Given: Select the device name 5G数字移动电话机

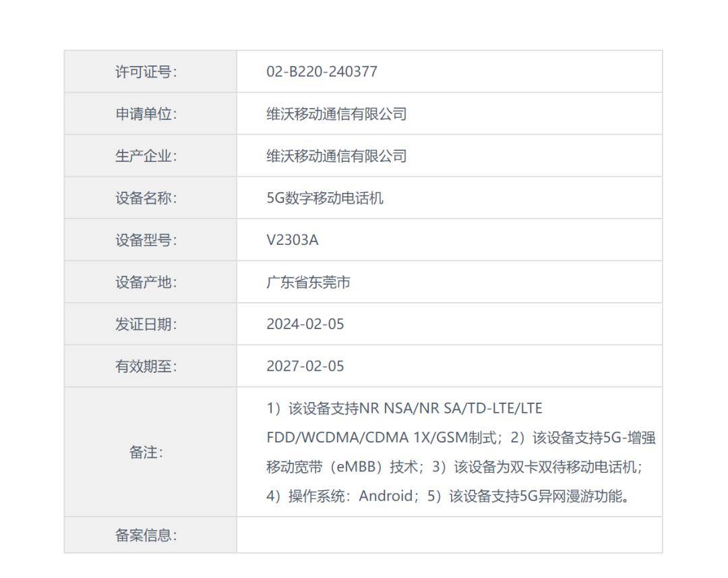Looking at the screenshot, I should pos(317,198).
